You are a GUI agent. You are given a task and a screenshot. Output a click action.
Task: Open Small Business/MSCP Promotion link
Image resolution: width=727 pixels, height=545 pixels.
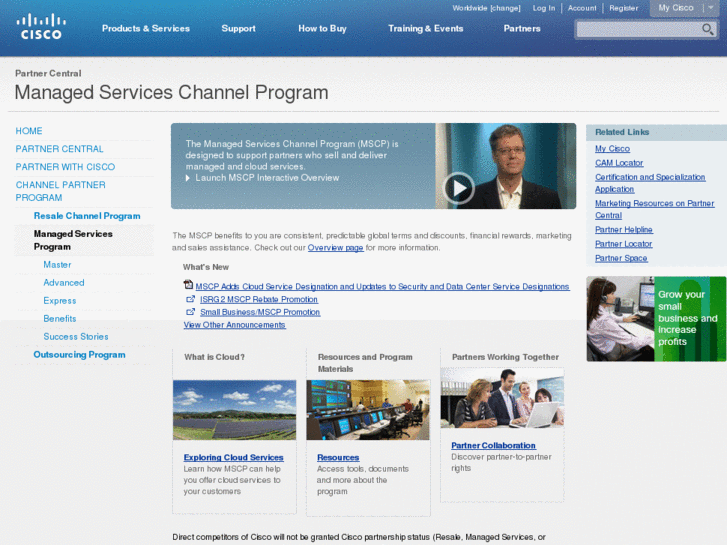[x=260, y=312]
